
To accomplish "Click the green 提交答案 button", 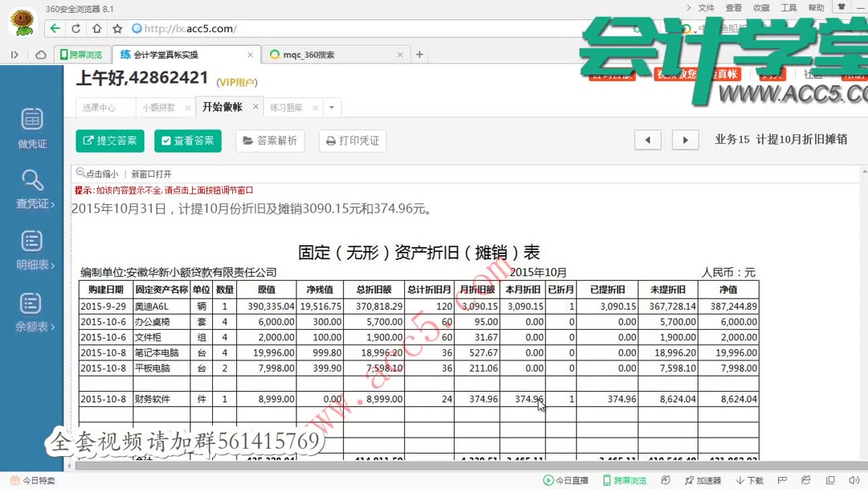I will point(109,141).
